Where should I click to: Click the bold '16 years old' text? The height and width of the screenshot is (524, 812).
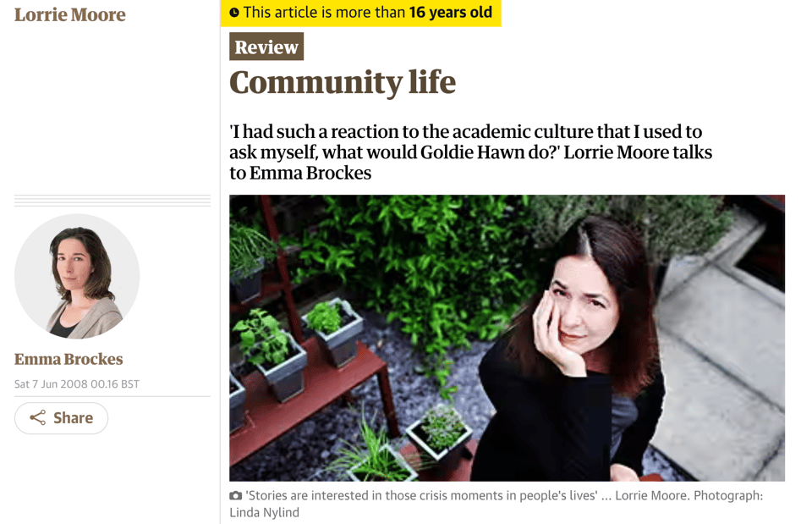[450, 13]
